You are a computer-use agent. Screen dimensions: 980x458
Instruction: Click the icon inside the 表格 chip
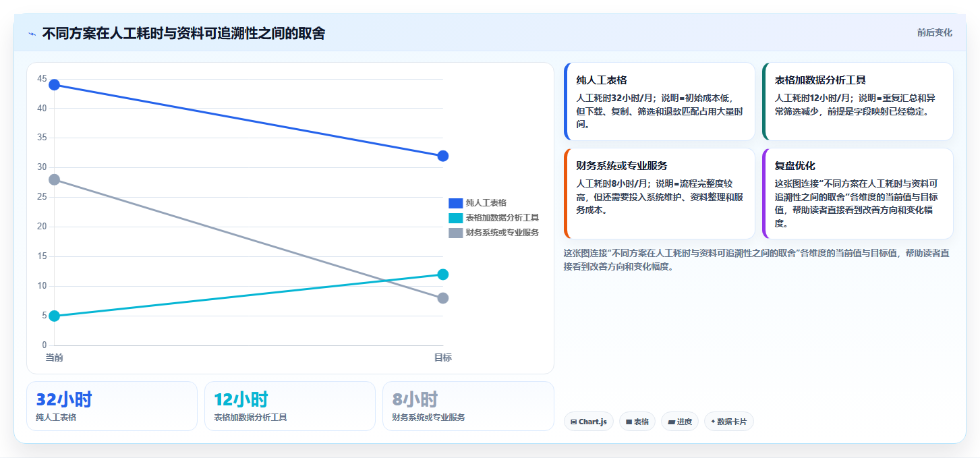pos(629,422)
